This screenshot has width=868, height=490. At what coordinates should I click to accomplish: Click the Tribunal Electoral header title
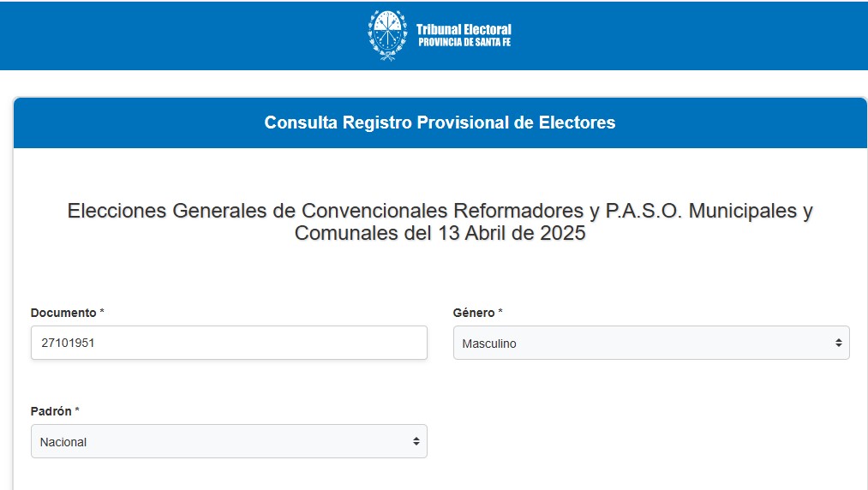pyautogui.click(x=464, y=29)
